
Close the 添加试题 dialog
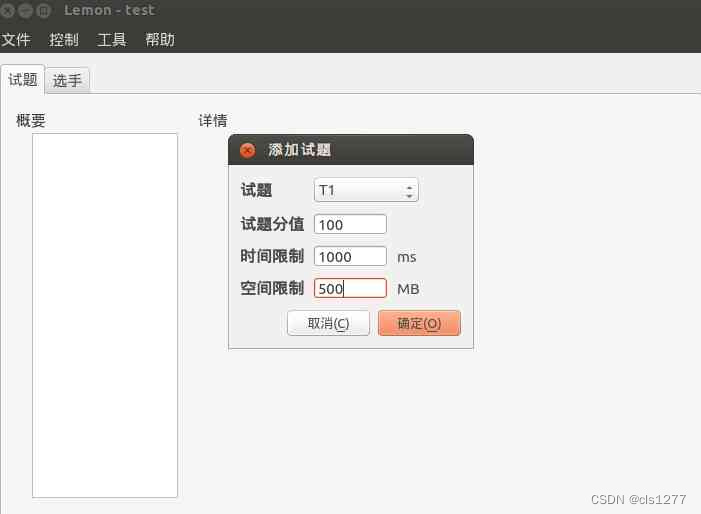coord(247,150)
